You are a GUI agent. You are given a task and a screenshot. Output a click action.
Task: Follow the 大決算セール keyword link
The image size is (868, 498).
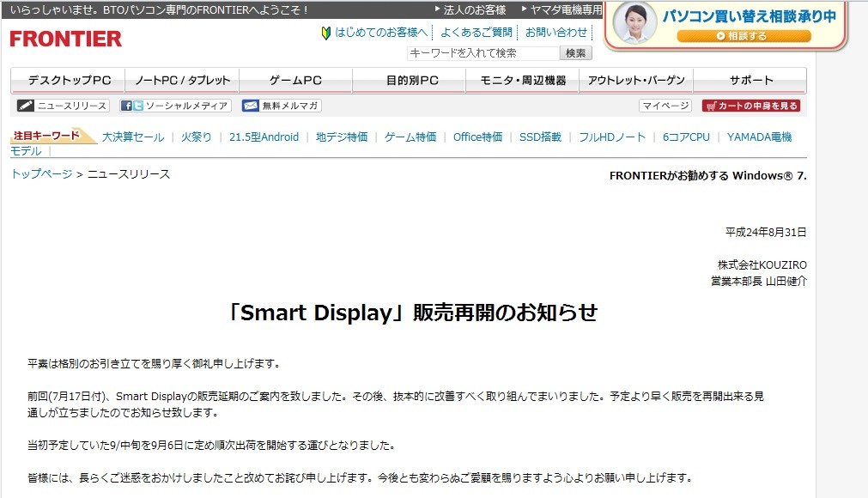click(133, 137)
